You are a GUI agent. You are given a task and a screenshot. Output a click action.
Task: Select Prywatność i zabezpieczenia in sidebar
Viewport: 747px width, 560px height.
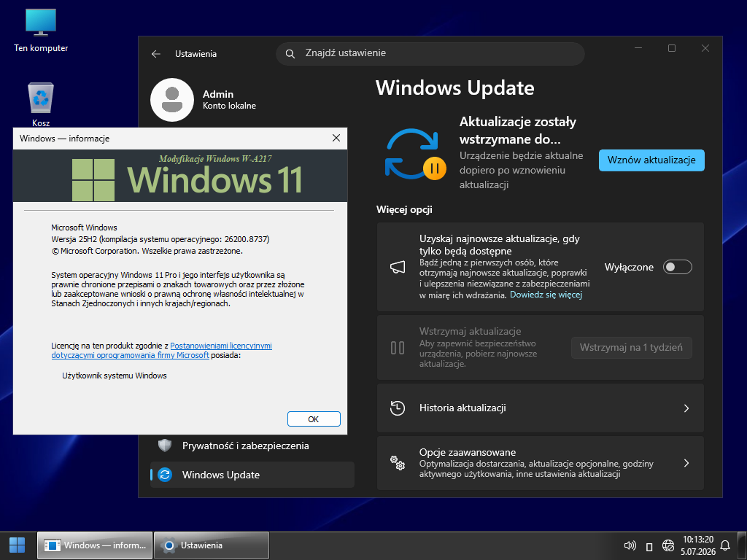click(252, 446)
